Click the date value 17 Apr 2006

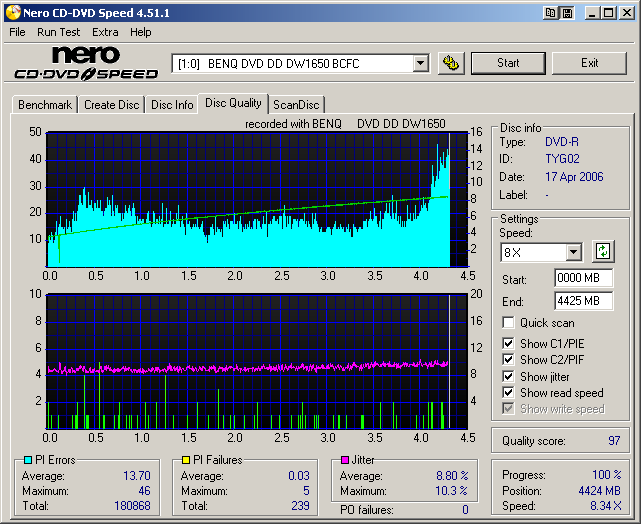pos(574,177)
